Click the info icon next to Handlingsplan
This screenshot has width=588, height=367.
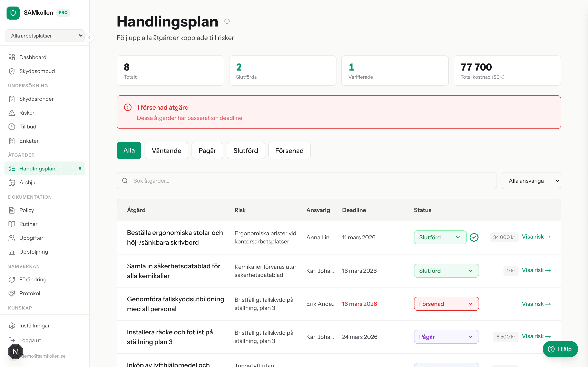point(227,21)
